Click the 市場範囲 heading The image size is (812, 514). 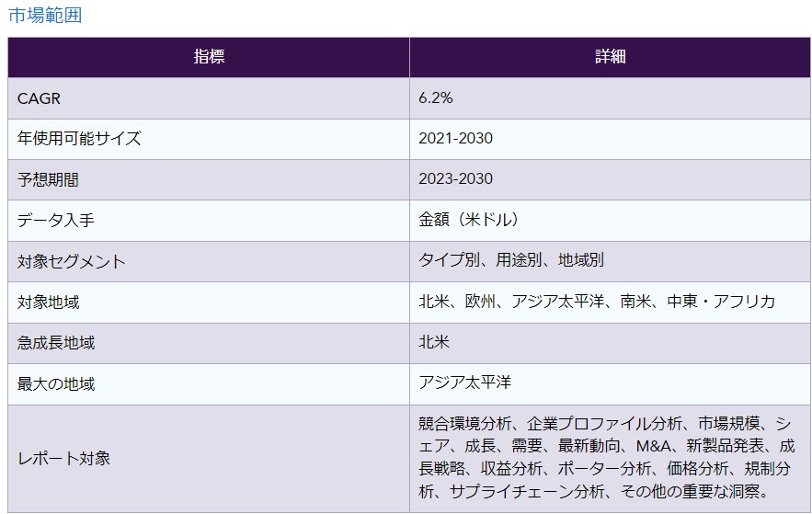[46, 16]
